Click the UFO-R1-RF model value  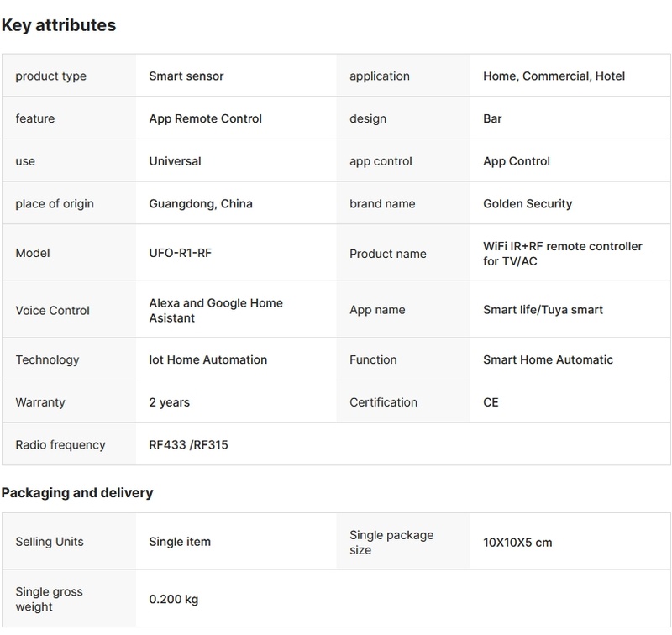(x=181, y=254)
